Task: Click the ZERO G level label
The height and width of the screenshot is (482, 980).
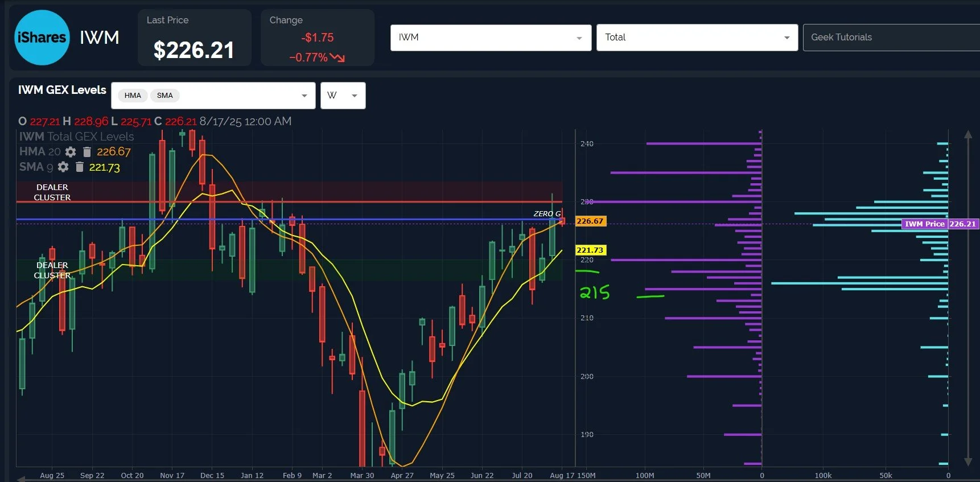Action: coord(547,214)
